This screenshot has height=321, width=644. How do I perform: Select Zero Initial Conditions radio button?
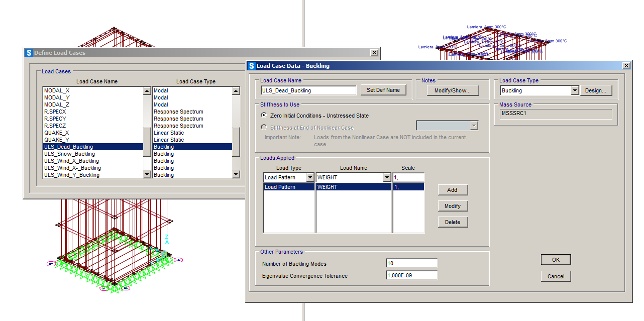pos(264,116)
